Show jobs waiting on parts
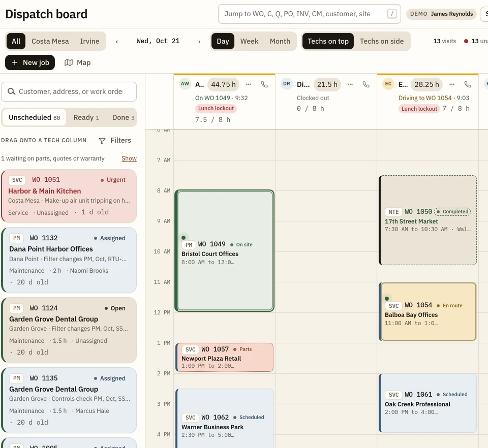 tap(129, 158)
